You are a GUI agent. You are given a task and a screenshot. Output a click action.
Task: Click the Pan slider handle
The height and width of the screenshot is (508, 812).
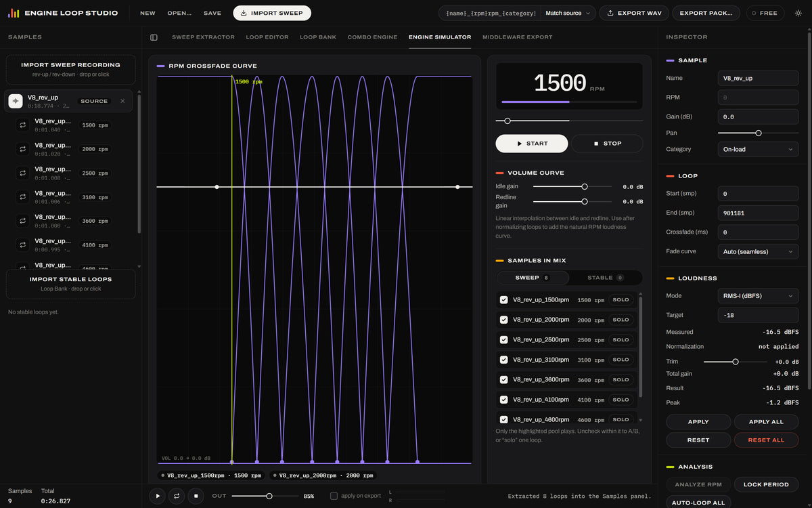(x=759, y=133)
